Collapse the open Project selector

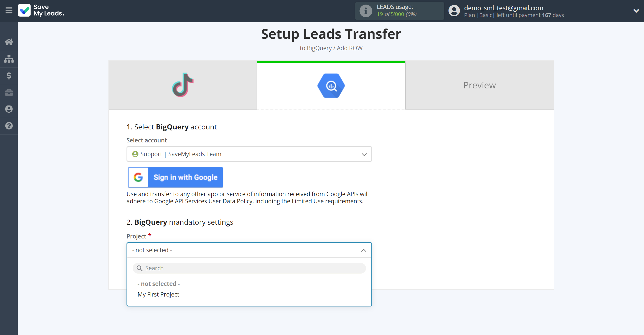click(x=364, y=250)
